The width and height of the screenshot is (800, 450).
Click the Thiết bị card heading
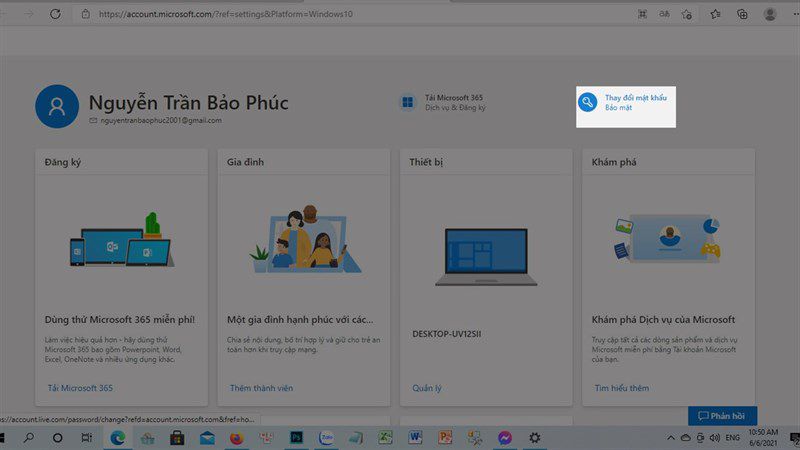[x=426, y=162]
